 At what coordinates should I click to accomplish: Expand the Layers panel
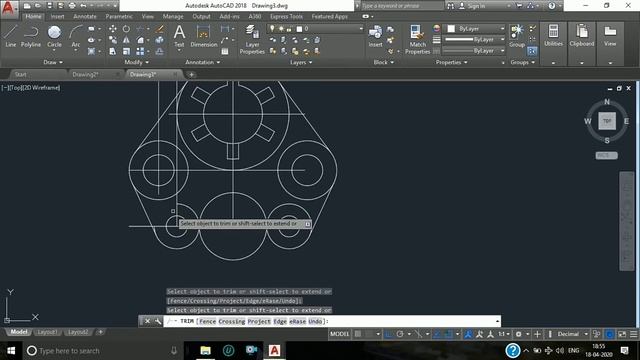point(301,62)
